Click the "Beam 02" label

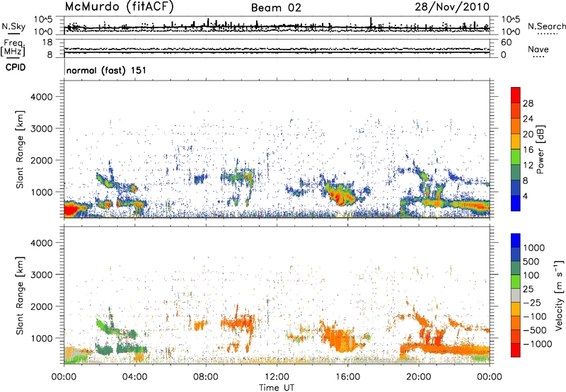coord(276,8)
